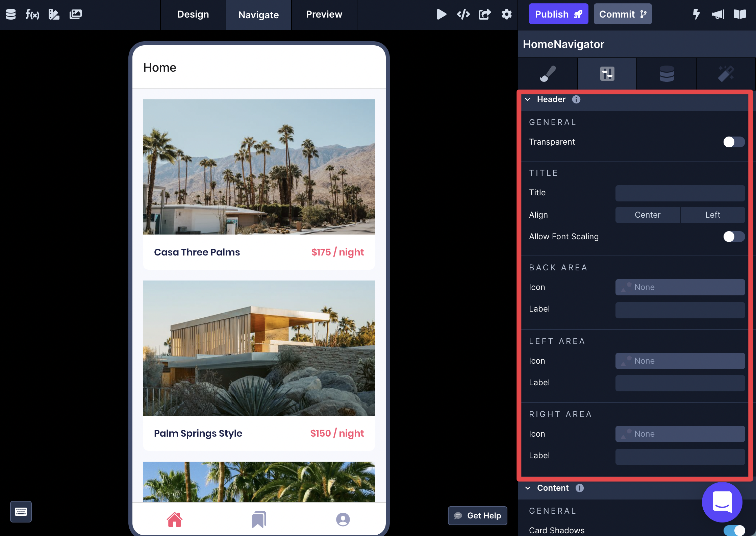This screenshot has height=536, width=756.
Task: Collapse the Content section
Action: 528,488
